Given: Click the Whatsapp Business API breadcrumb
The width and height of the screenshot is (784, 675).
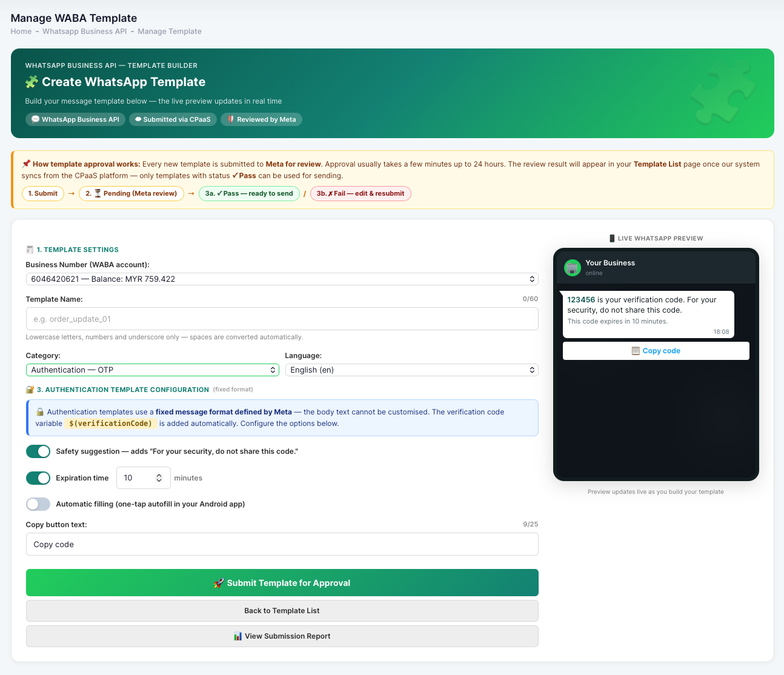Looking at the screenshot, I should [85, 32].
